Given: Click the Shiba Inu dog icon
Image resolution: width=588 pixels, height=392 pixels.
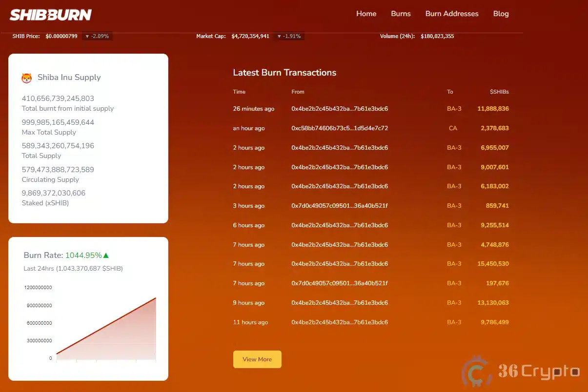Looking at the screenshot, I should tap(27, 78).
